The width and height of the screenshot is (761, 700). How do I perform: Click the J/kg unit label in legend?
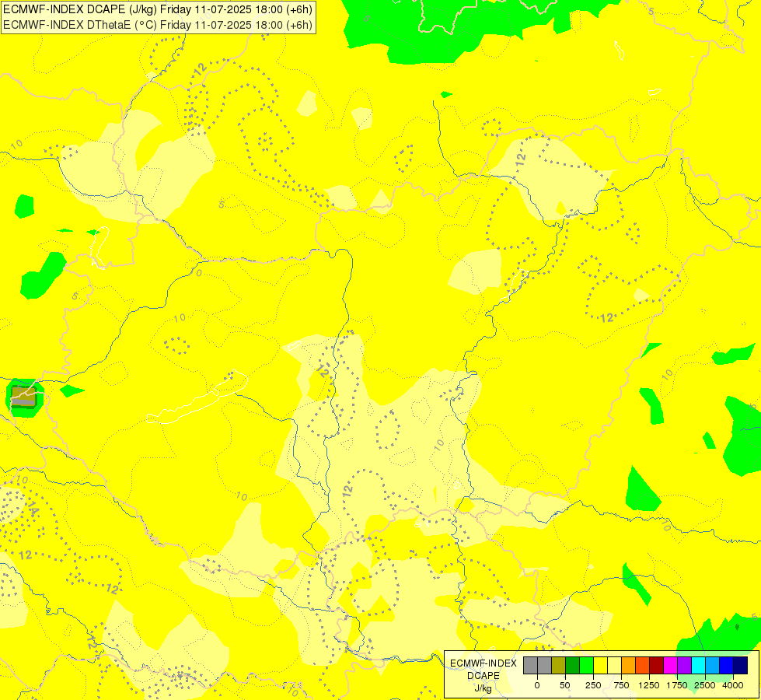(483, 688)
